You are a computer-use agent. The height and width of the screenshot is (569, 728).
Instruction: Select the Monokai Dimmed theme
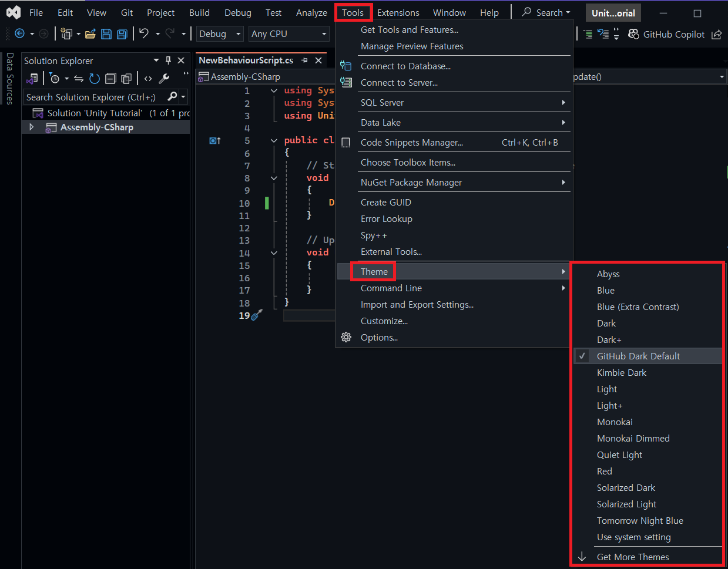[648, 438]
